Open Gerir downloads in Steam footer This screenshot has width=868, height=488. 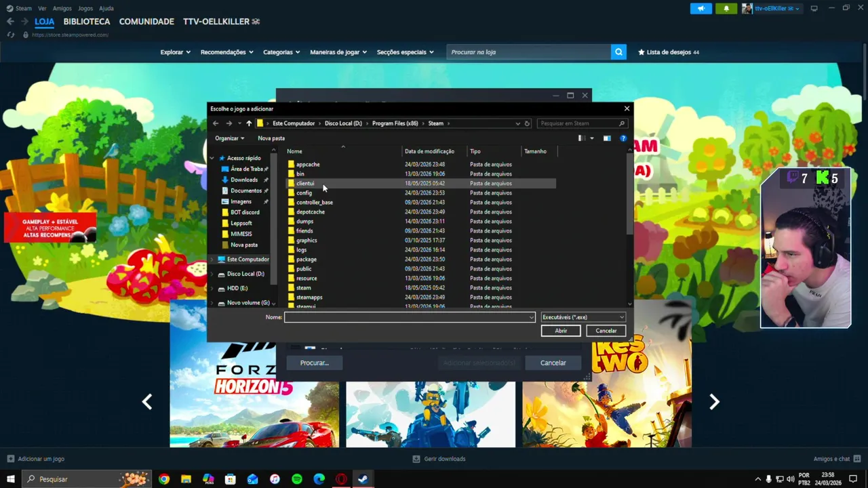[x=439, y=459]
